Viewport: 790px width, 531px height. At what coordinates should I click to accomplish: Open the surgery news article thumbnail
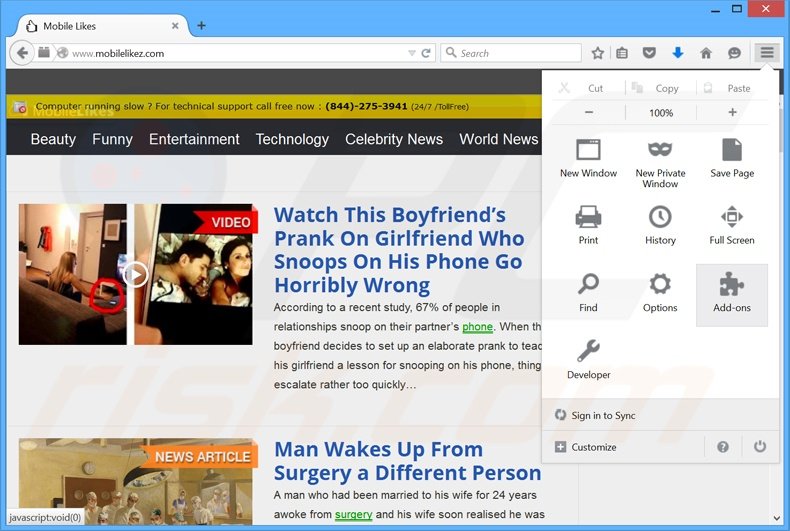tap(136, 481)
